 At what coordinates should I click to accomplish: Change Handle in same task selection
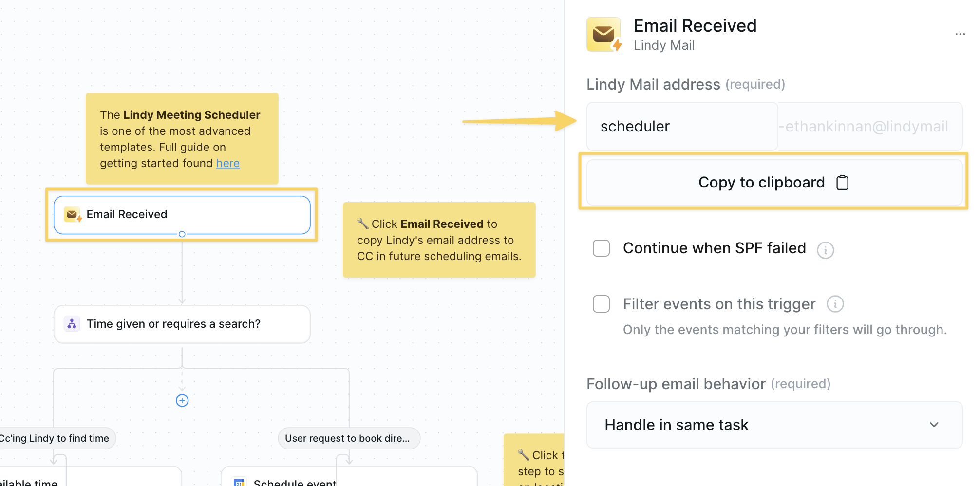(x=774, y=424)
